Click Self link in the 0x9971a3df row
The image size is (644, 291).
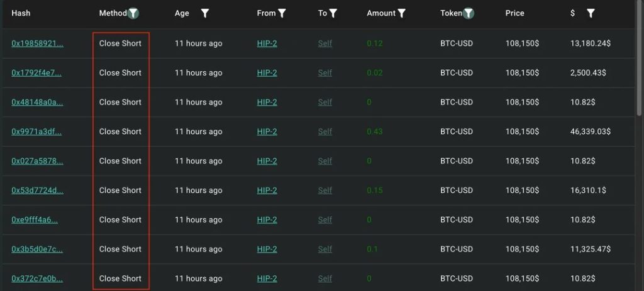pyautogui.click(x=325, y=132)
